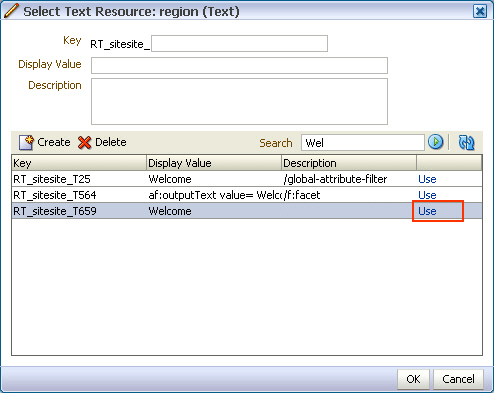
Task: Click the pencil icon in the title bar
Action: [11, 11]
